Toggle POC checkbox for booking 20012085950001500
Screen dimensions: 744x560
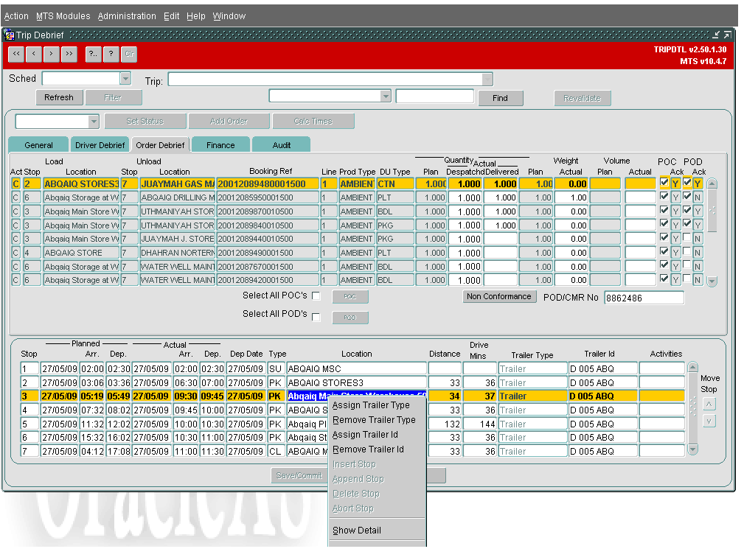664,196
